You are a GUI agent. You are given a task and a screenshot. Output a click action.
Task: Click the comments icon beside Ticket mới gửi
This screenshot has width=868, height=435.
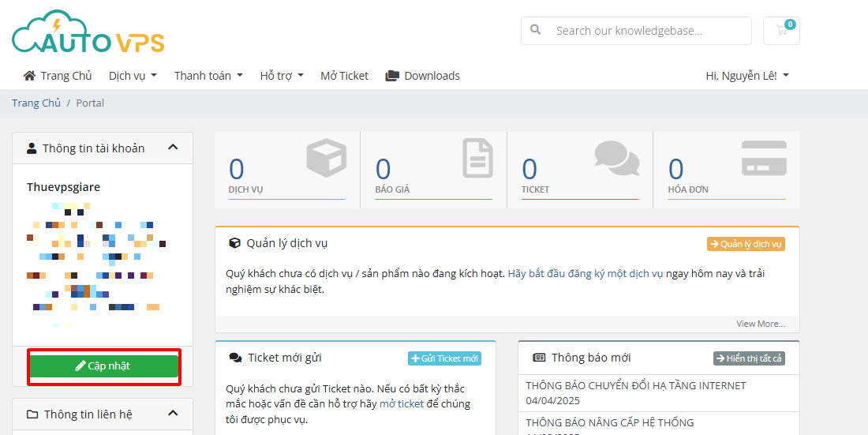pyautogui.click(x=235, y=358)
